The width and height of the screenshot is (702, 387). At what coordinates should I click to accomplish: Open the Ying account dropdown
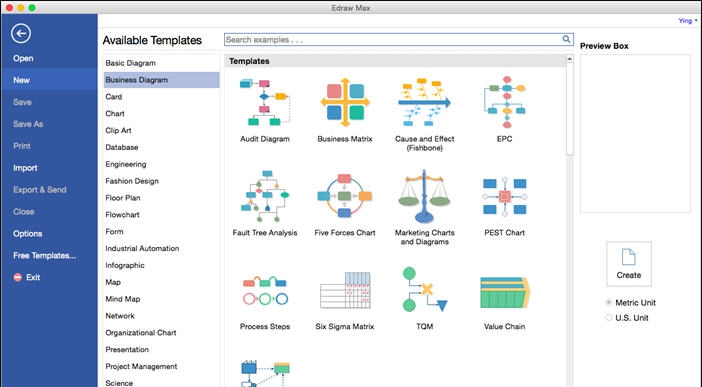(x=688, y=21)
